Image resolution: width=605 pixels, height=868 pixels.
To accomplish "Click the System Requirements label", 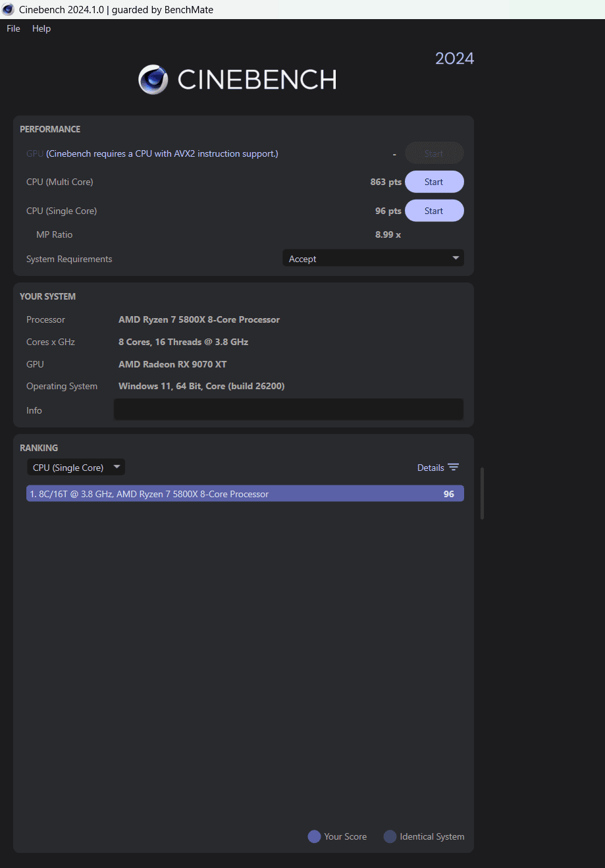I will coord(69,259).
